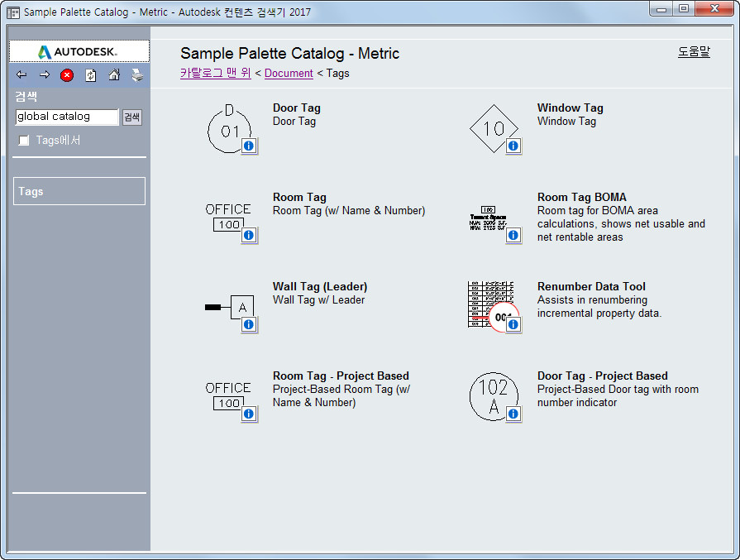Refresh the catalog page

click(91, 75)
